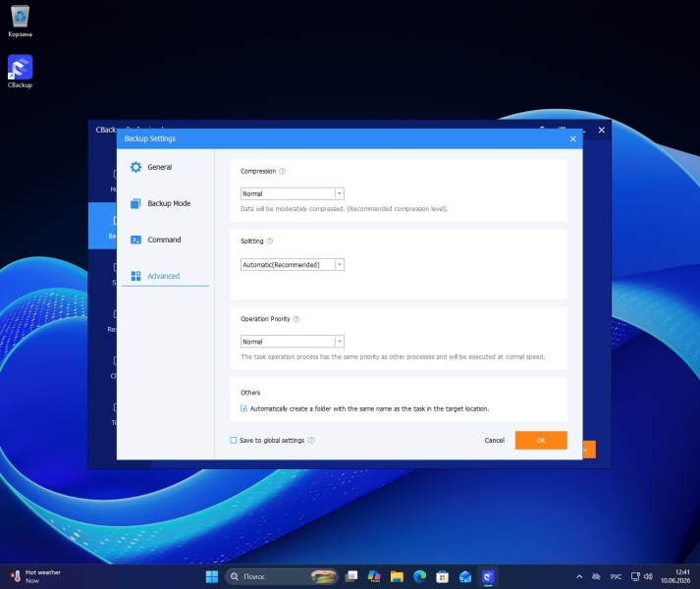Cancel the Backup Settings dialog
700x589 pixels.
coord(494,441)
